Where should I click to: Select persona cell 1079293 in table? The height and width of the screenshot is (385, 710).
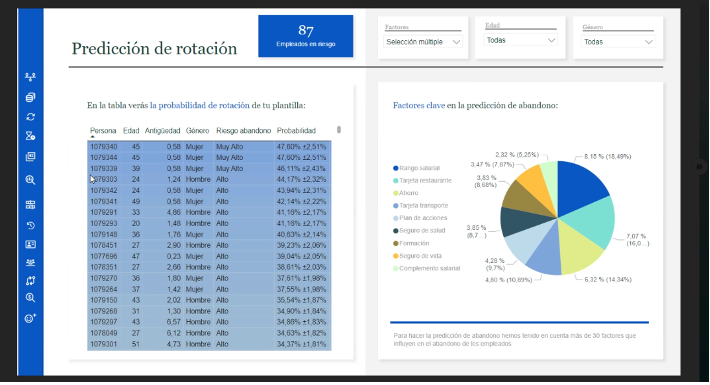coord(103,223)
